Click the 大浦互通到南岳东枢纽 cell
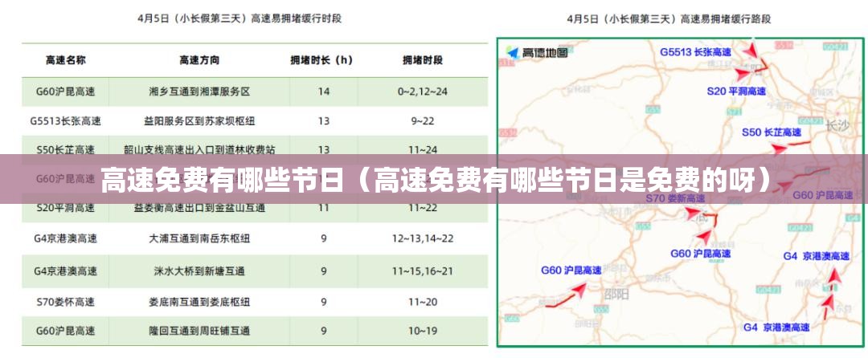Viewport: 868px width, 358px height. (199, 238)
